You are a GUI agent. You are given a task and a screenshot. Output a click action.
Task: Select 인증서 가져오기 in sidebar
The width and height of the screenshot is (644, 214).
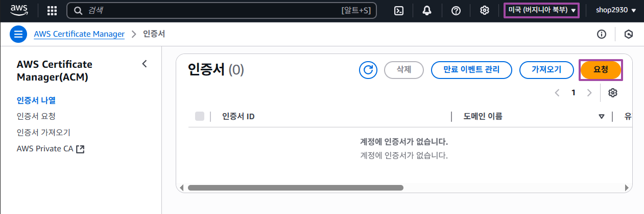tap(43, 132)
